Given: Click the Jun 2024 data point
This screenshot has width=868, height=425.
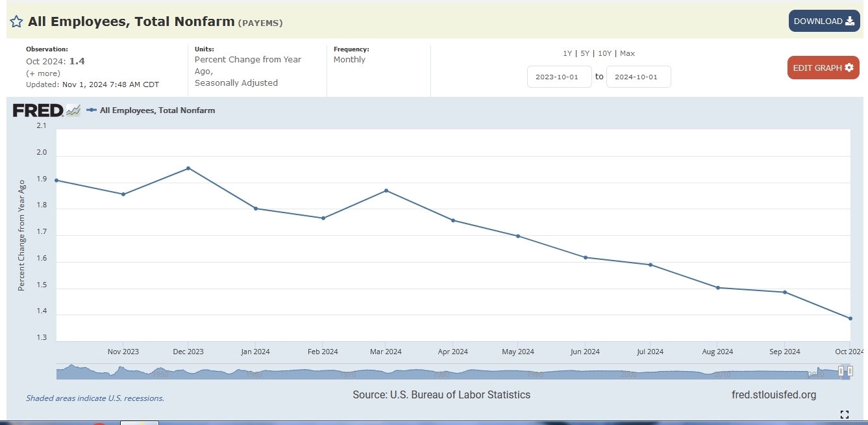Looking at the screenshot, I should [586, 257].
